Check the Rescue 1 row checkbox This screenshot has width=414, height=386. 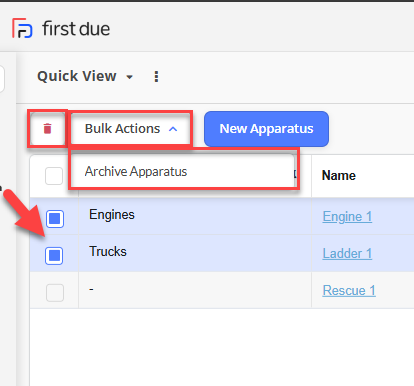point(55,293)
